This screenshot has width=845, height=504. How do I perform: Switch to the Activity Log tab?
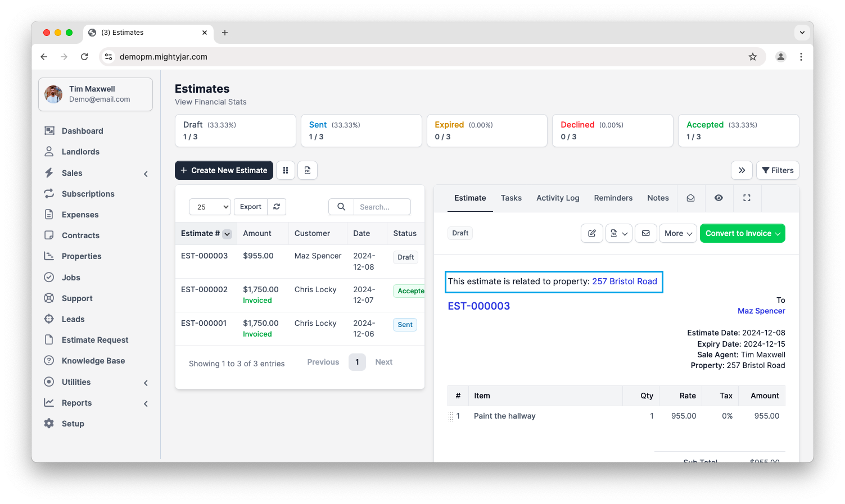coord(558,198)
